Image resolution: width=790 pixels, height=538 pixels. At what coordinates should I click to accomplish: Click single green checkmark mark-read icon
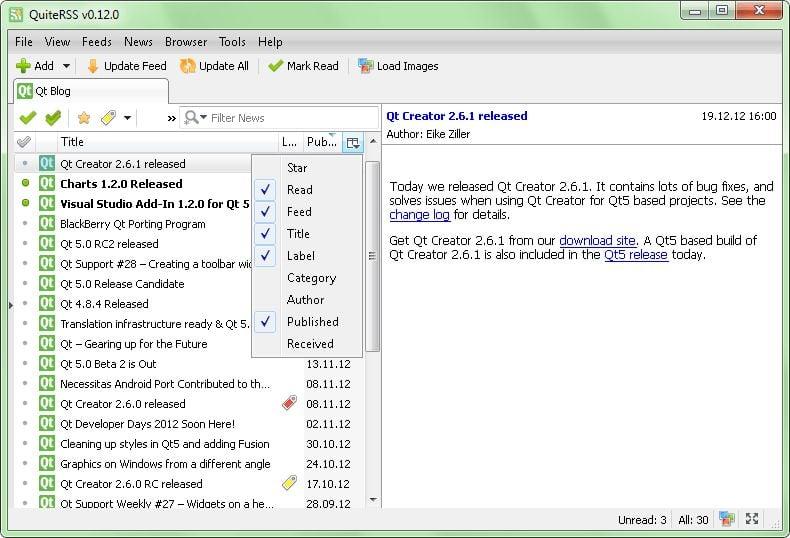point(28,118)
